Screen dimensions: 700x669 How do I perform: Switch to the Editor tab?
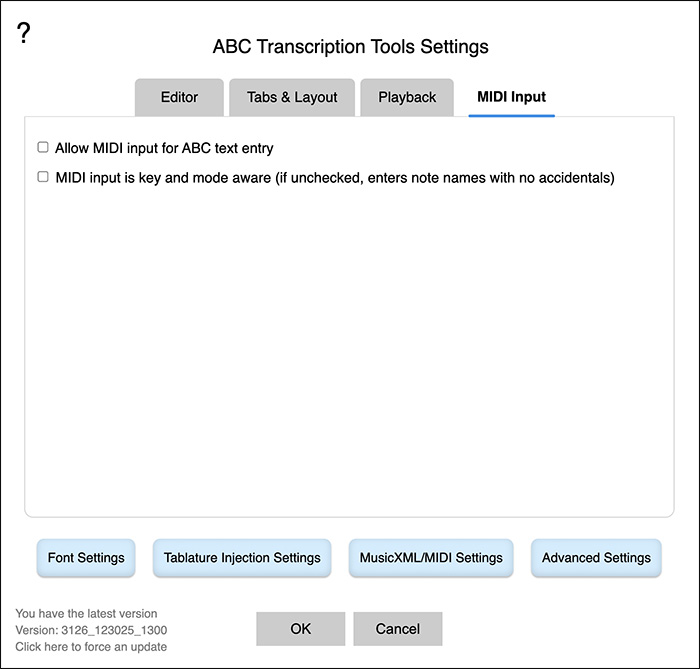point(179,97)
